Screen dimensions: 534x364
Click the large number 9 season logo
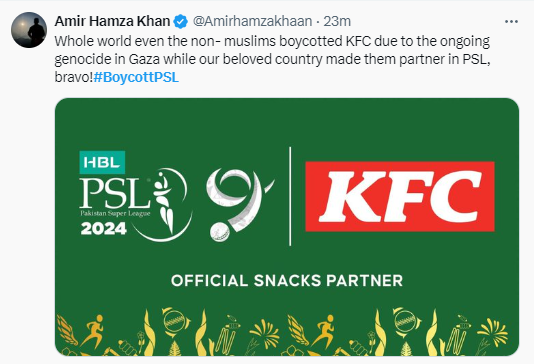pyautogui.click(x=238, y=199)
